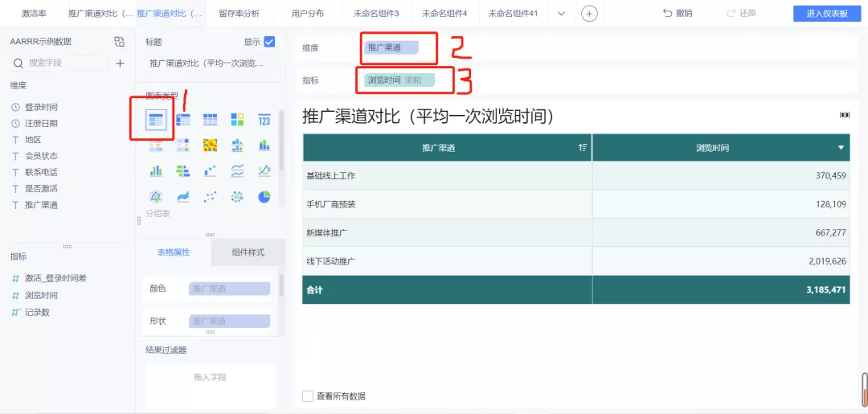
Task: Select the cross table chart type icon
Action: (183, 120)
